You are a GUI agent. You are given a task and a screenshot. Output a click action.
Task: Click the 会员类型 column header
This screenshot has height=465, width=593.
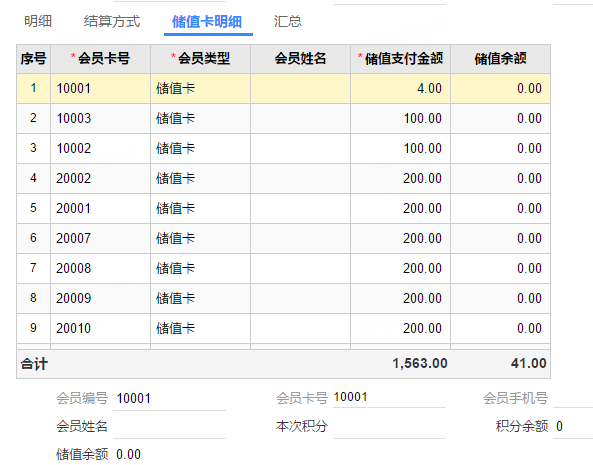coord(200,59)
